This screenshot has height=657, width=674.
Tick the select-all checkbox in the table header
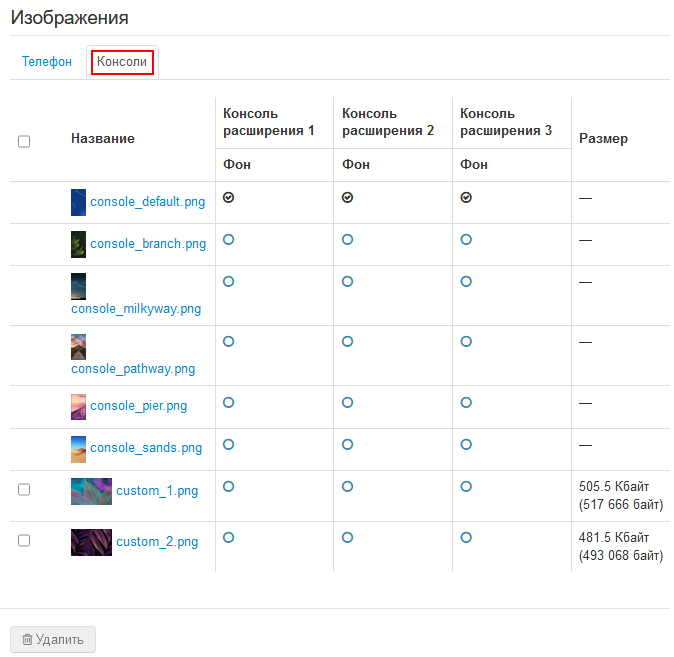(x=24, y=142)
